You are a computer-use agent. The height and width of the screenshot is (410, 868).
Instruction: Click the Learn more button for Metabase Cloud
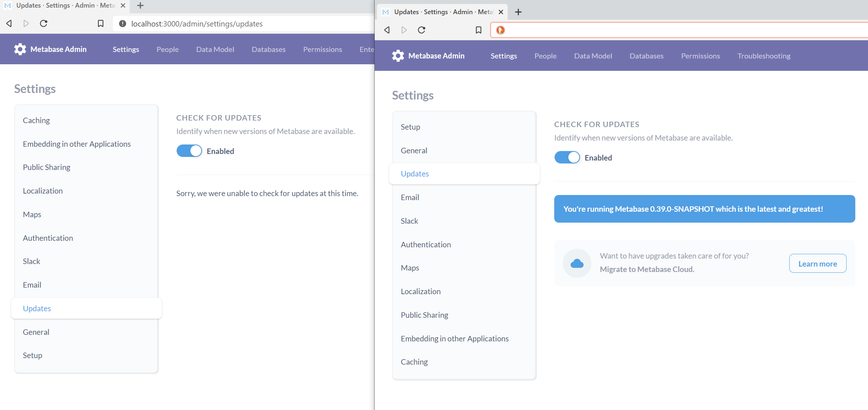[x=818, y=263]
